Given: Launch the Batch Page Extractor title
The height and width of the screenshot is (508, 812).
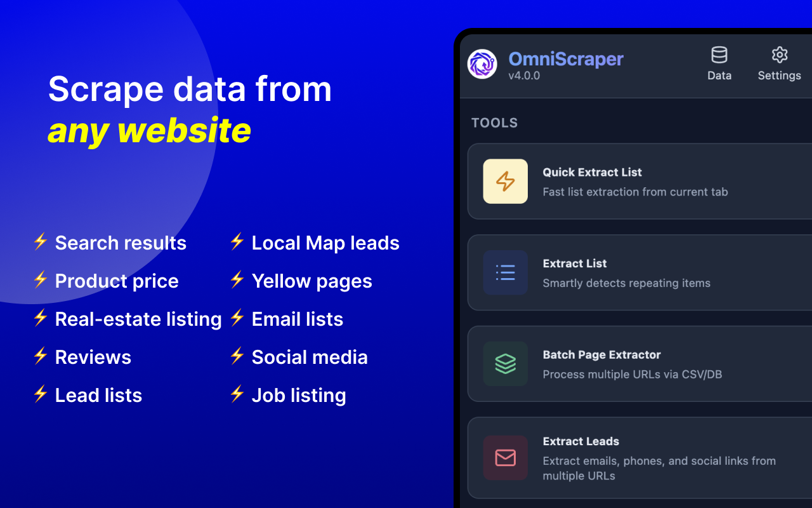Looking at the screenshot, I should coord(602,355).
